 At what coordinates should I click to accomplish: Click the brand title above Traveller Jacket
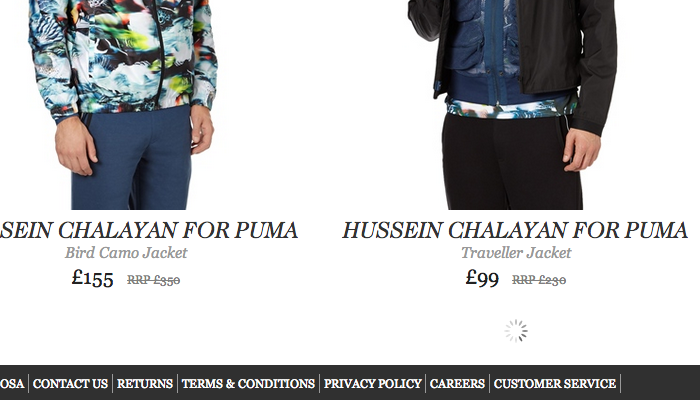(x=515, y=230)
